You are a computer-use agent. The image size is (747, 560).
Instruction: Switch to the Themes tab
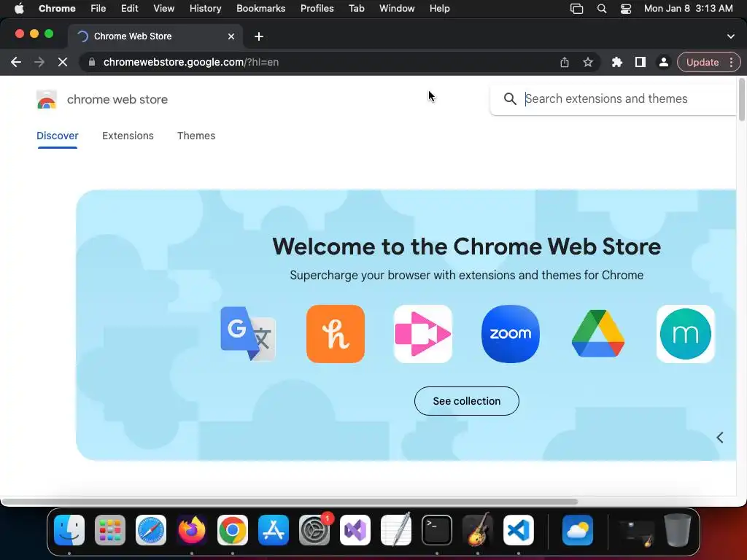pyautogui.click(x=196, y=136)
